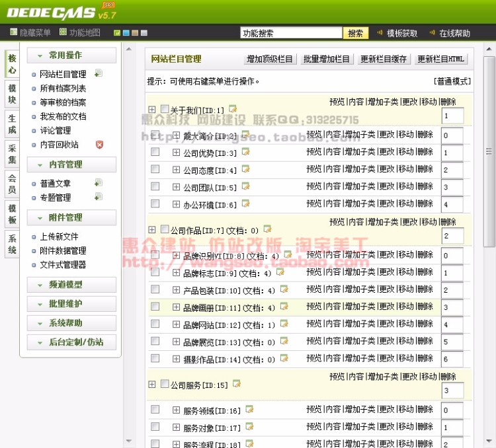Image resolution: width=496 pixels, height=448 pixels.
Task: Check the box for 公司团队[ID:5]
Action: click(155, 186)
